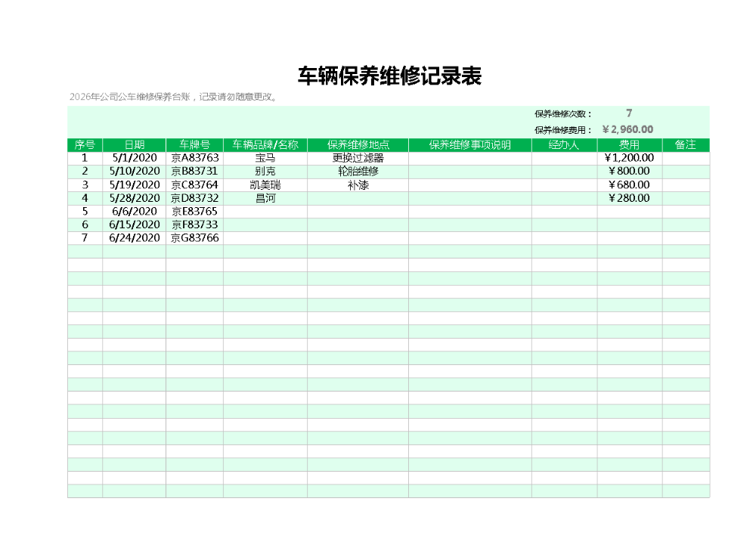Select plate number 京B83731

pyautogui.click(x=194, y=172)
